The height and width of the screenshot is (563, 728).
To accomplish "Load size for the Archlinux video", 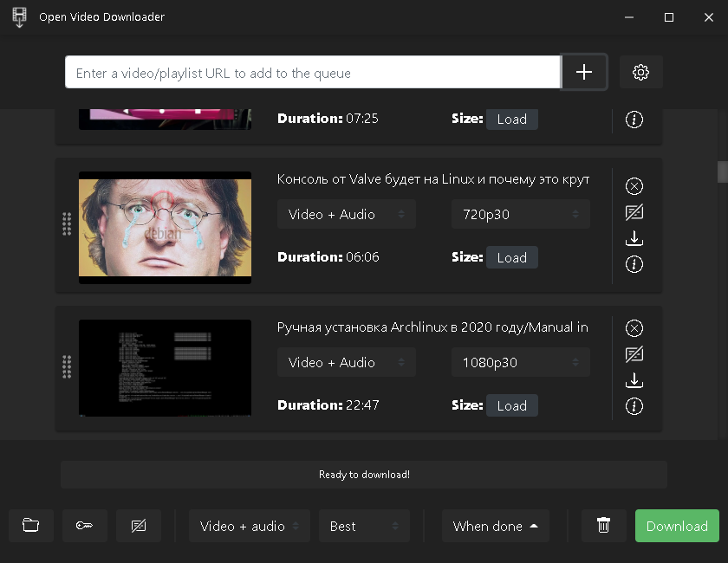I will [x=512, y=405].
